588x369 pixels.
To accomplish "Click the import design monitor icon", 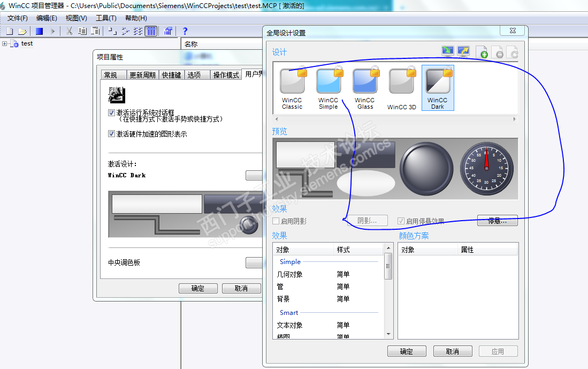I will [447, 51].
